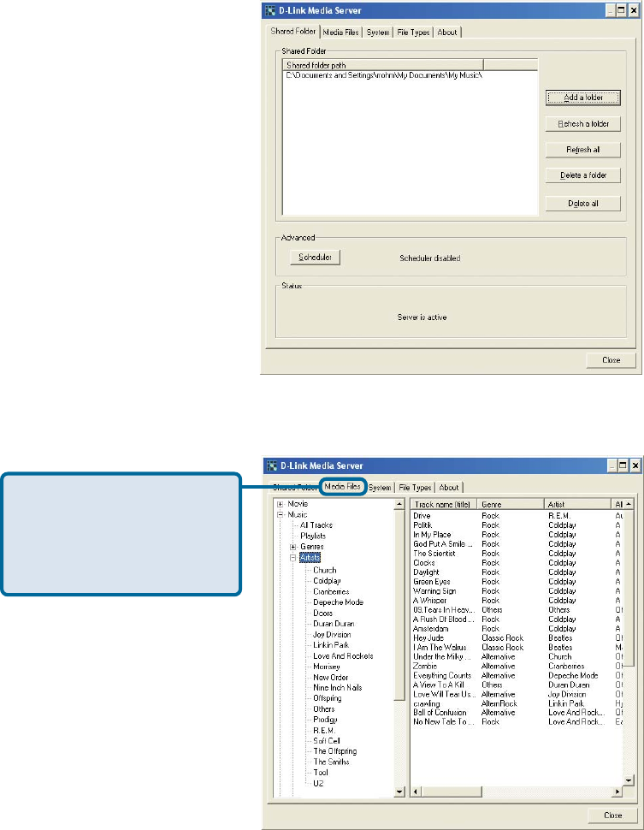Open File Types tab in lower window
The width and height of the screenshot is (644, 830).
[415, 488]
